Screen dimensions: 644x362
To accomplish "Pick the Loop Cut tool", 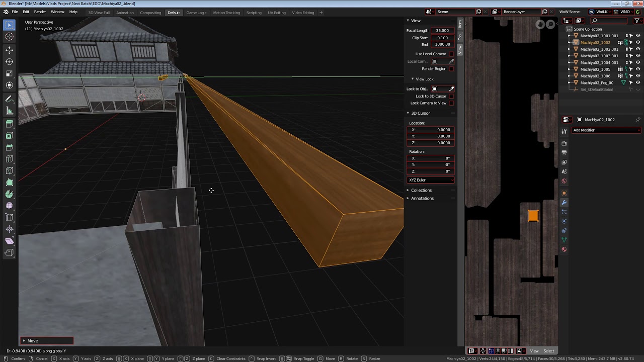I will click(x=9, y=159).
